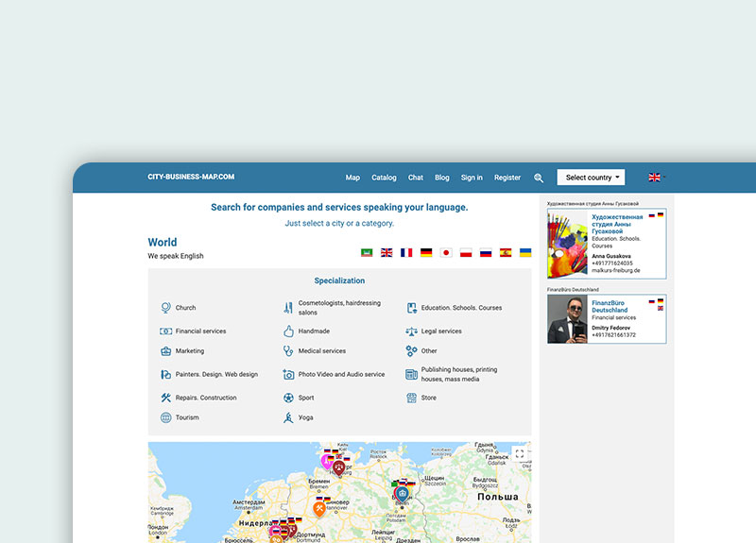Screen dimensions: 756x543
Task: Click the Financial services money icon
Action: [166, 331]
